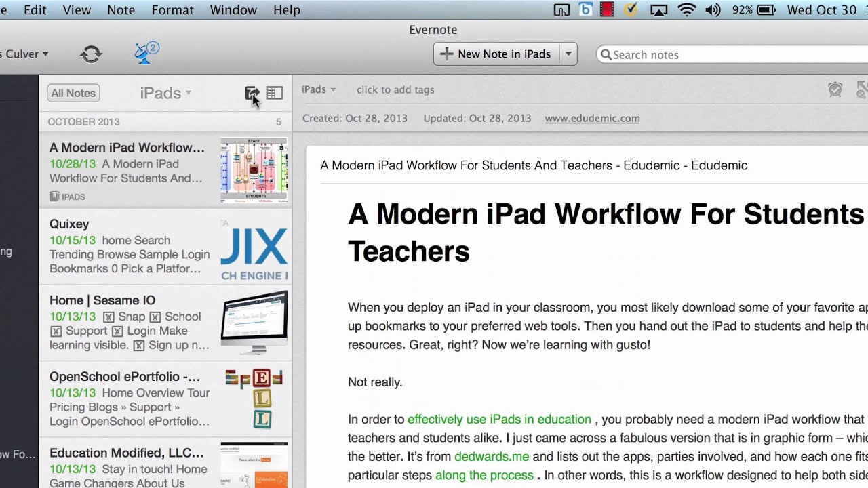868x488 pixels.
Task: Click the red filmstrip menu bar icon
Action: [x=607, y=10]
